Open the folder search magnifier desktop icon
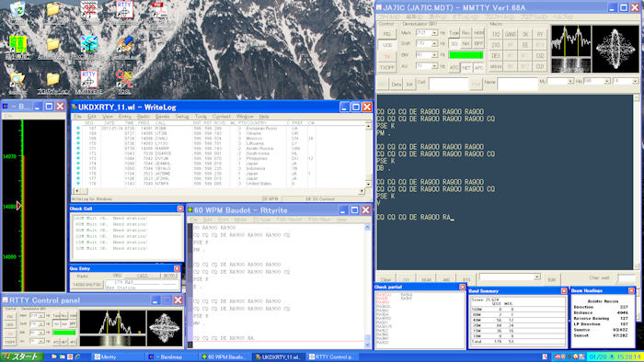 click(17, 79)
